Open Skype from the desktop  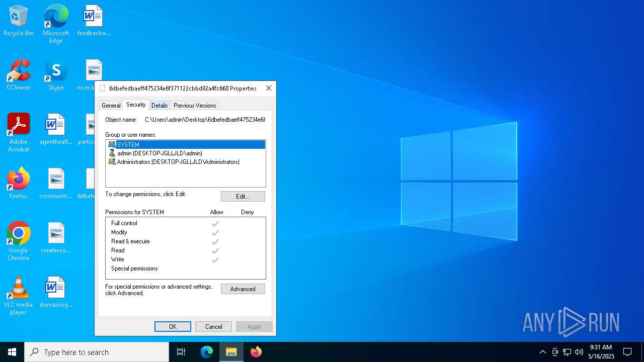coord(56,75)
